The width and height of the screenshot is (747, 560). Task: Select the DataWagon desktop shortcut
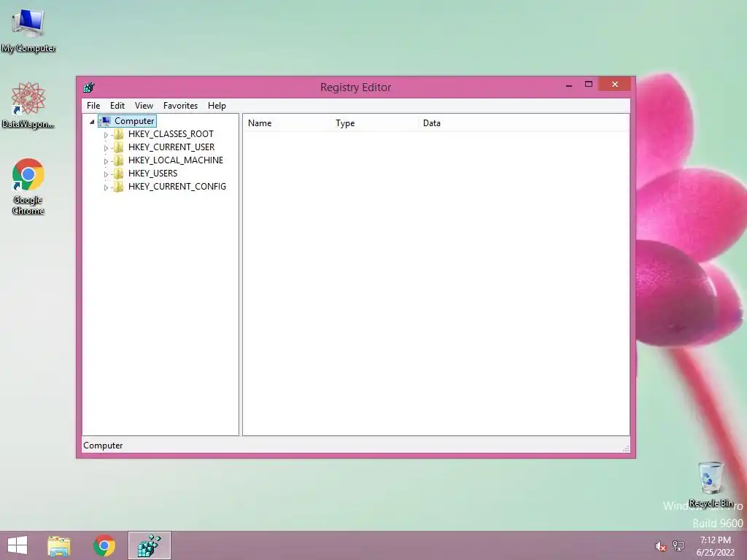[x=28, y=106]
